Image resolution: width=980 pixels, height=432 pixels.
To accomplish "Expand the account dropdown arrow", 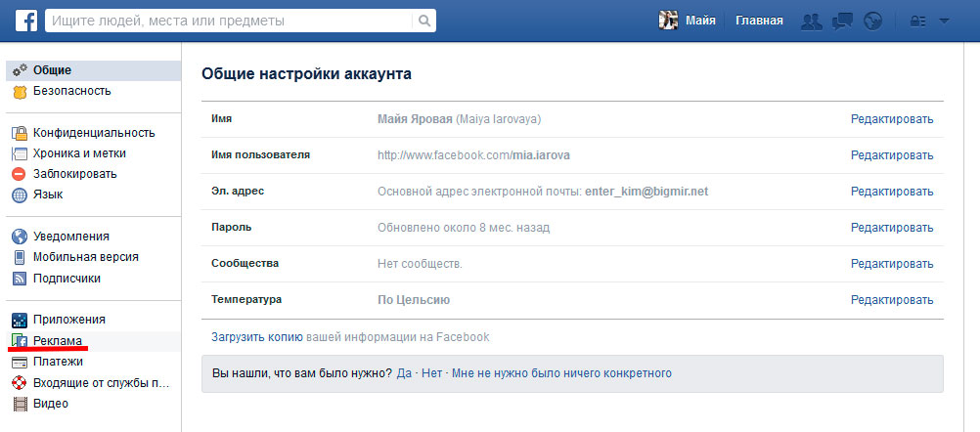I will coord(944,21).
